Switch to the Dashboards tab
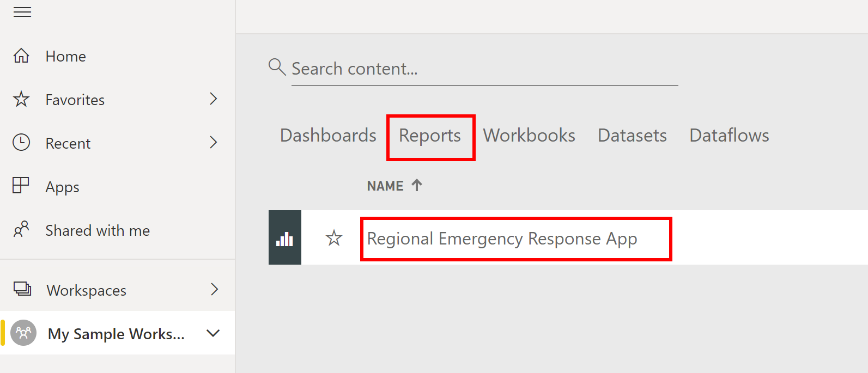Screen dimensions: 868x373 click(328, 135)
